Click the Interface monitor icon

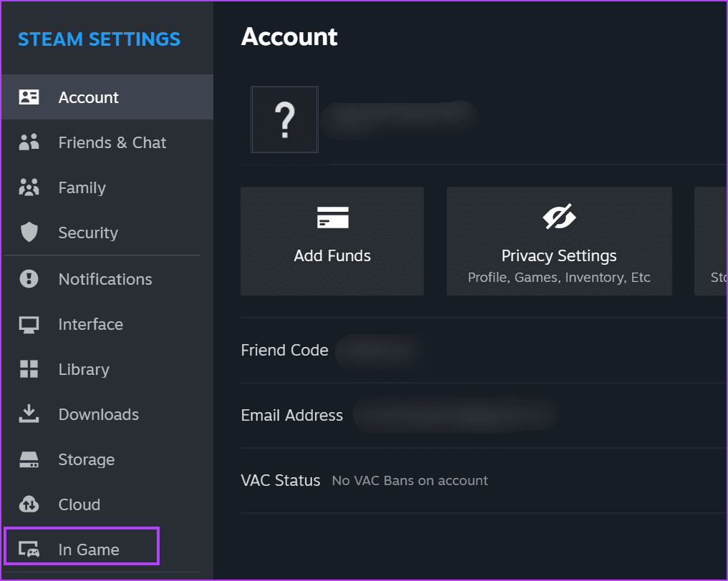click(x=29, y=324)
